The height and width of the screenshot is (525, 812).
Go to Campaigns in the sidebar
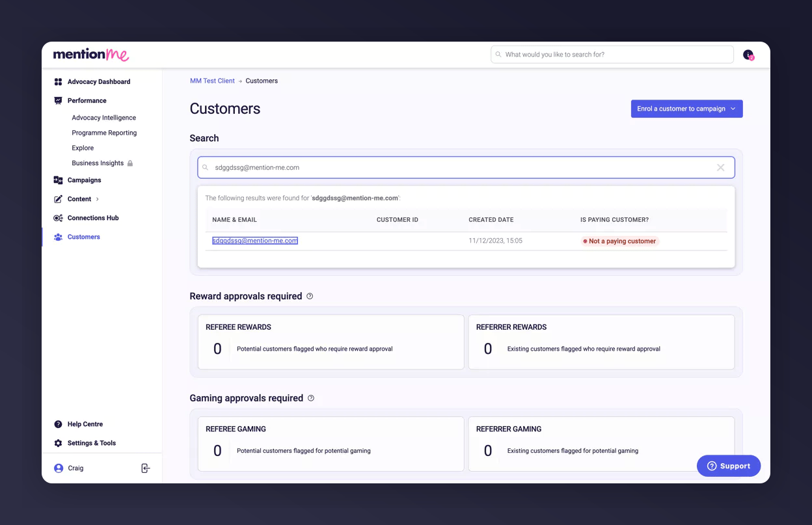[x=85, y=180]
